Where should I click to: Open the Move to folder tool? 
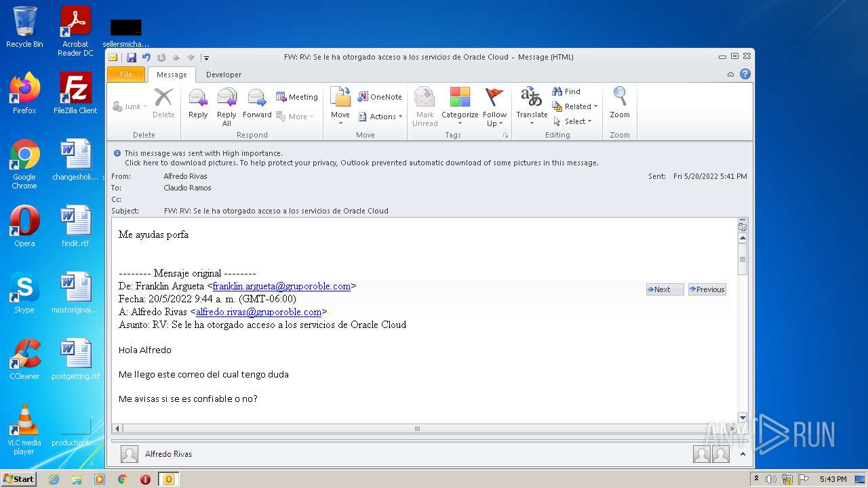click(340, 106)
